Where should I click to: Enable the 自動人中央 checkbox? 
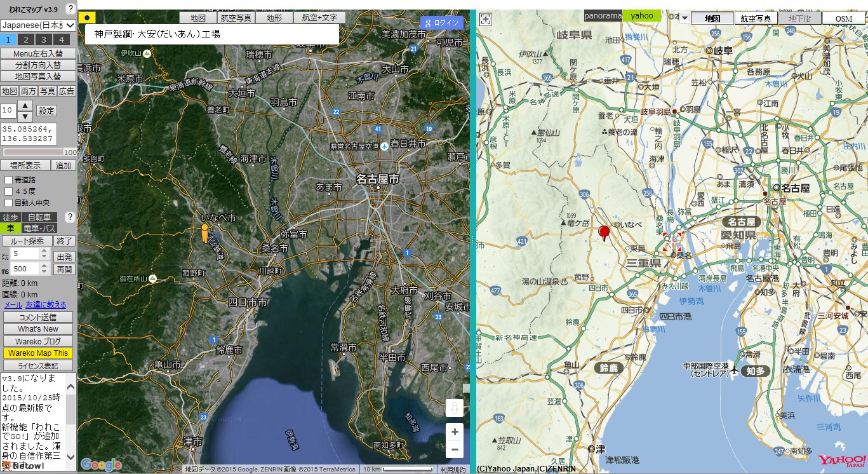click(x=9, y=203)
